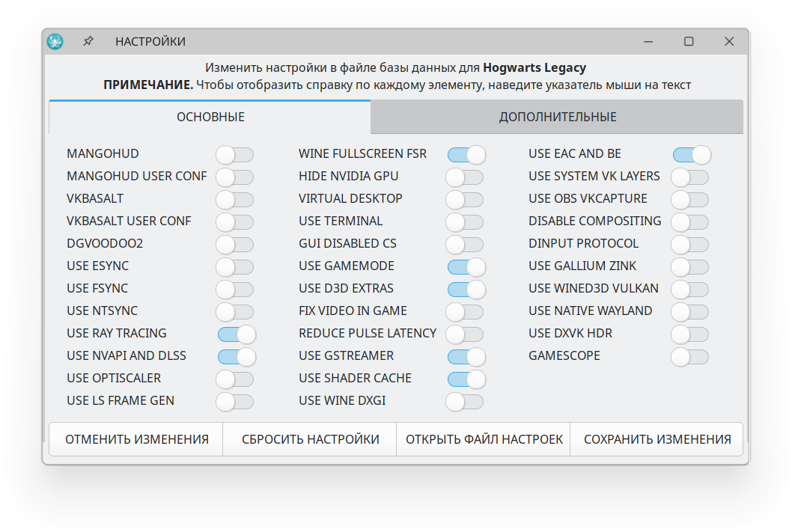Toggle USE EAC AND BE off
The image size is (792, 532).
tap(691, 155)
